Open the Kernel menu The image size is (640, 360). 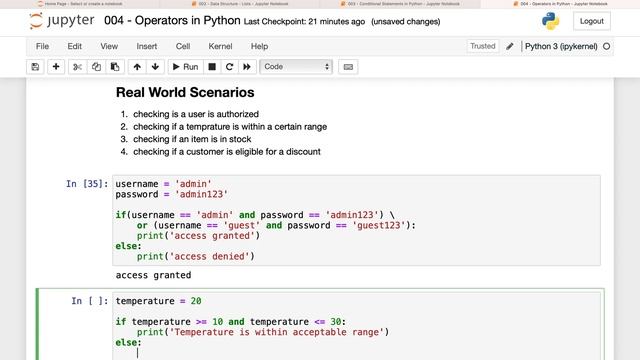tap(220, 46)
